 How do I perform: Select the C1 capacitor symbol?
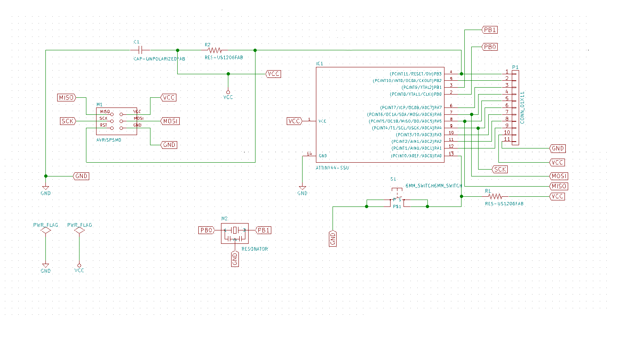(x=140, y=50)
